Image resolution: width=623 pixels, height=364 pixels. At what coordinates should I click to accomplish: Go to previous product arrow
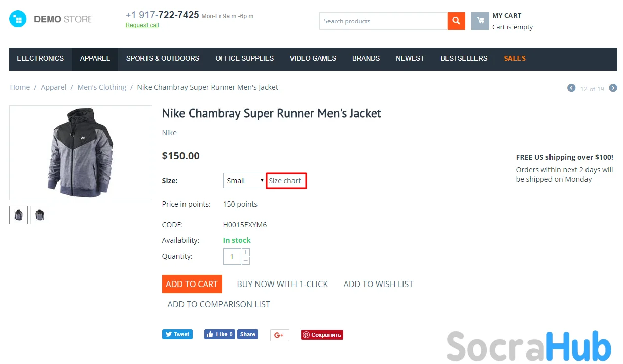click(x=571, y=88)
